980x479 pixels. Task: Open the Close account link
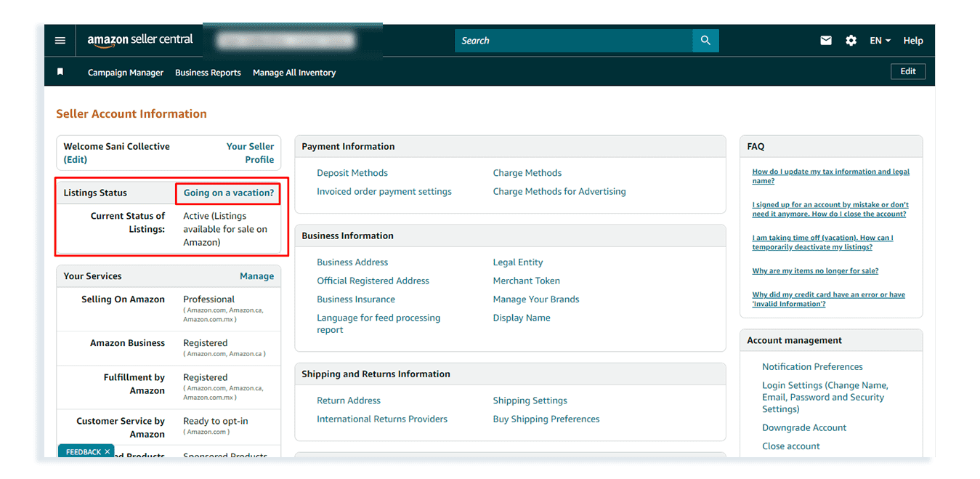tap(790, 446)
